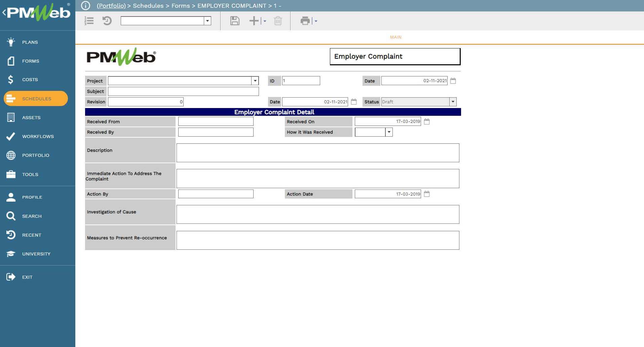Print the form using printer icon
This screenshot has height=347, width=644.
coord(305,21)
